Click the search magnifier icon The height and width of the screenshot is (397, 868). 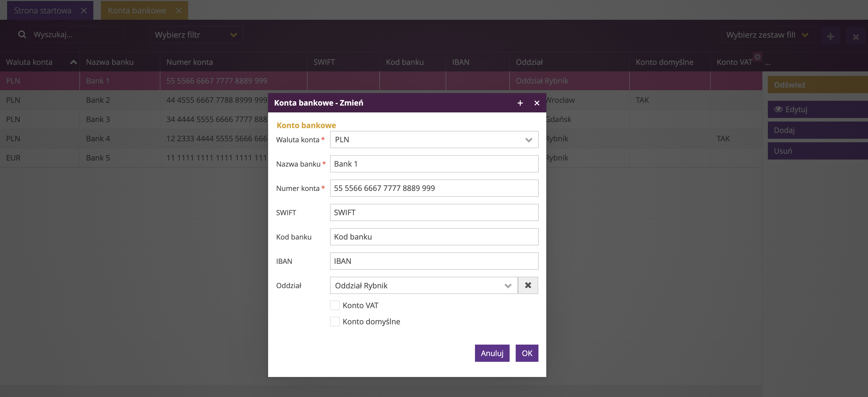point(22,34)
